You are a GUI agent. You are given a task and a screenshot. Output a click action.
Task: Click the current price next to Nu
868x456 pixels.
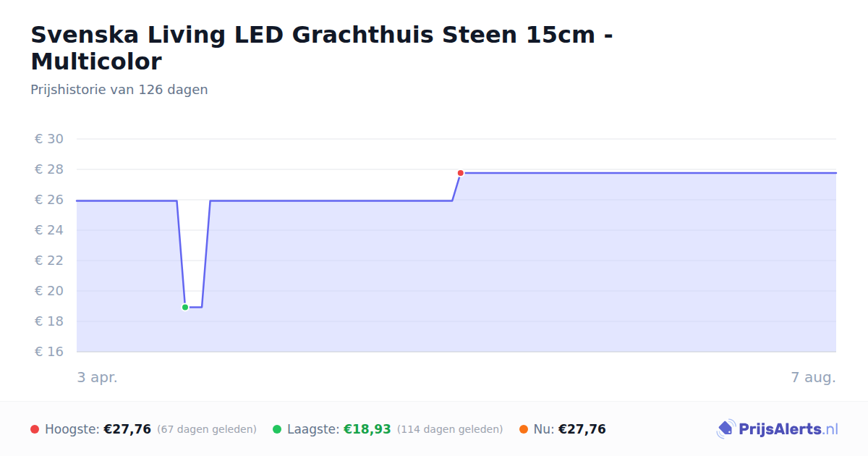582,429
